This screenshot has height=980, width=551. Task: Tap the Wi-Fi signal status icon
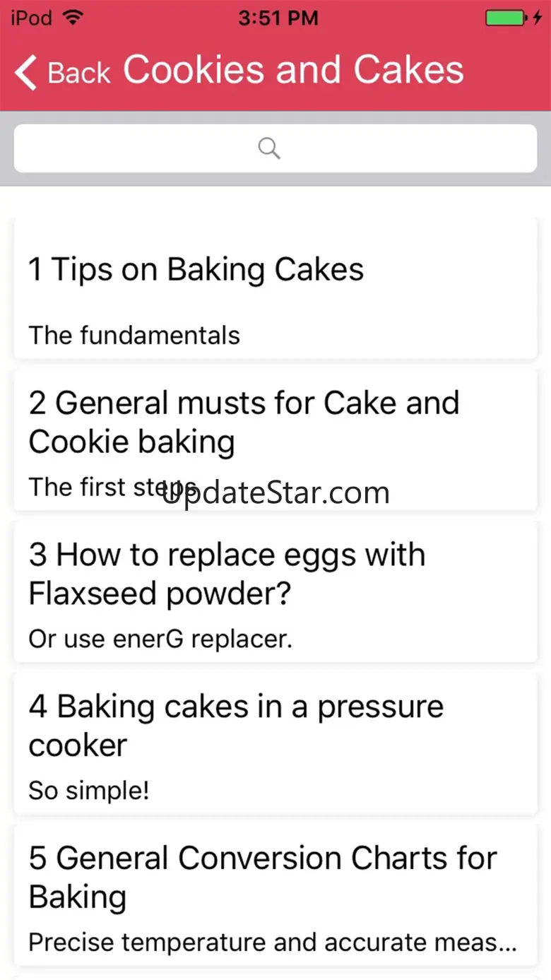pos(72,18)
